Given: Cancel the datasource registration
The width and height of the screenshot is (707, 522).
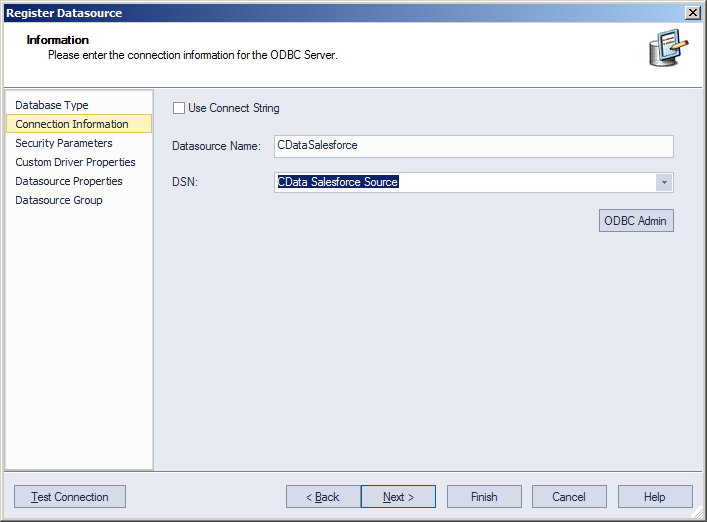Looking at the screenshot, I should (569, 497).
